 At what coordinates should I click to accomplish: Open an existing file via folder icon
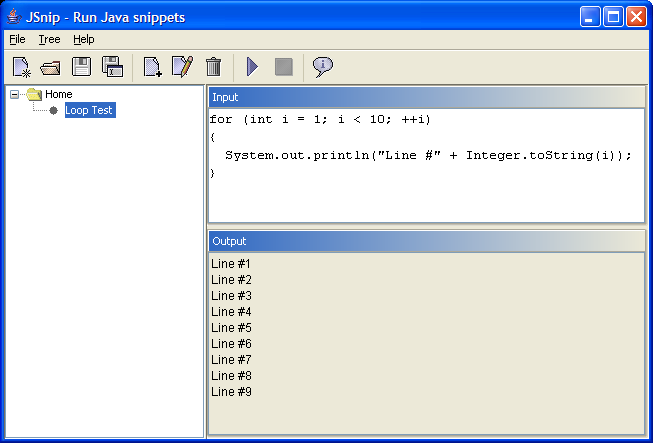[x=50, y=67]
